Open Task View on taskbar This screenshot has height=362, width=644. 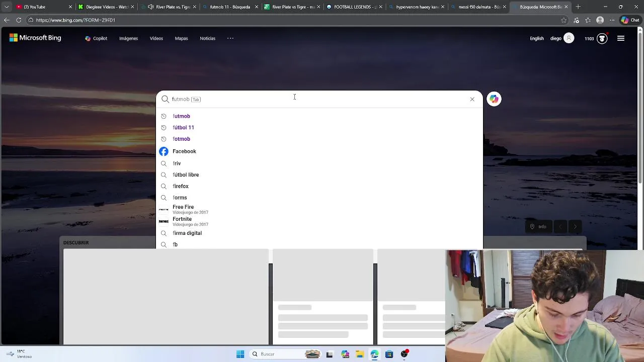pos(330,354)
